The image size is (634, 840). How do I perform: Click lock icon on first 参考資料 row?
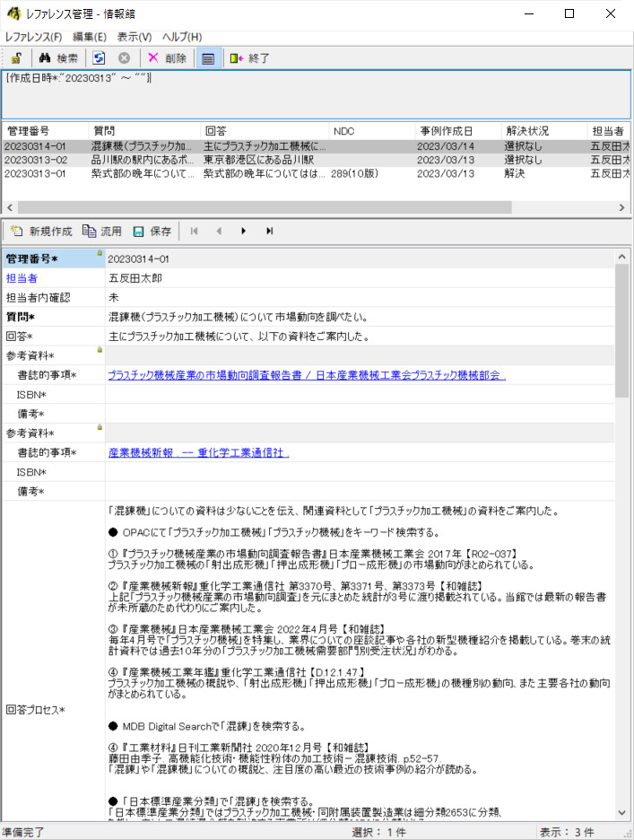(100, 349)
